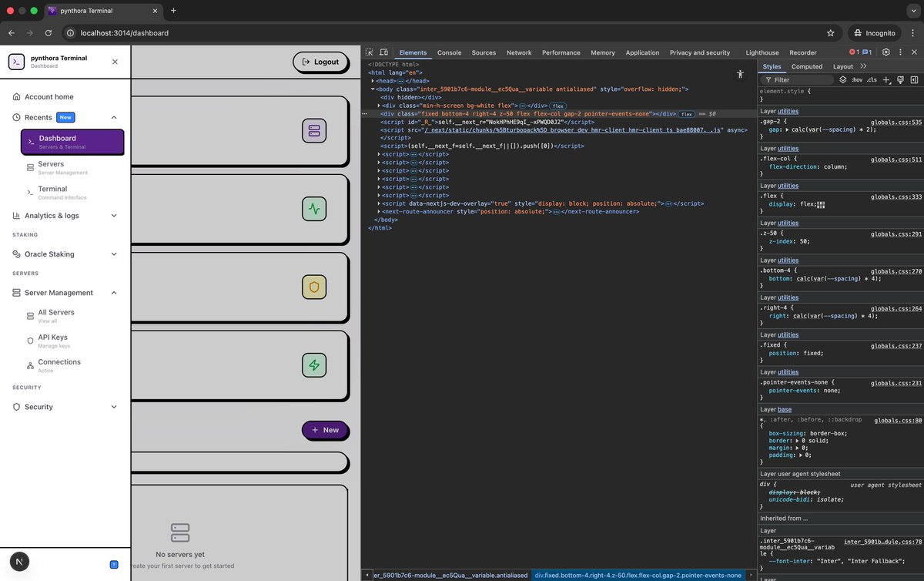Toggle the CSS layers view icon
Viewport: 924px width, 581px height.
point(843,79)
